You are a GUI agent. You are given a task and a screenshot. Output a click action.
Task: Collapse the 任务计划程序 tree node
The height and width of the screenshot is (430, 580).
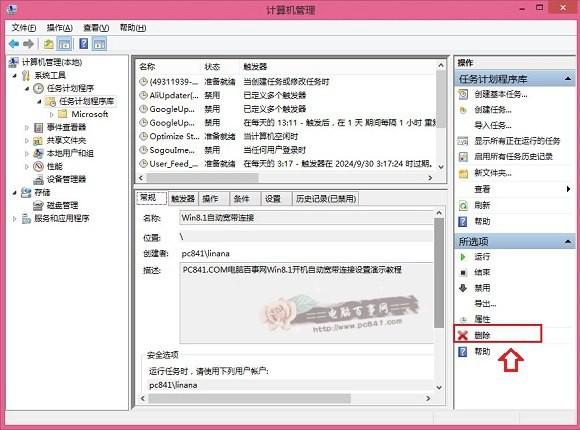coord(27,88)
